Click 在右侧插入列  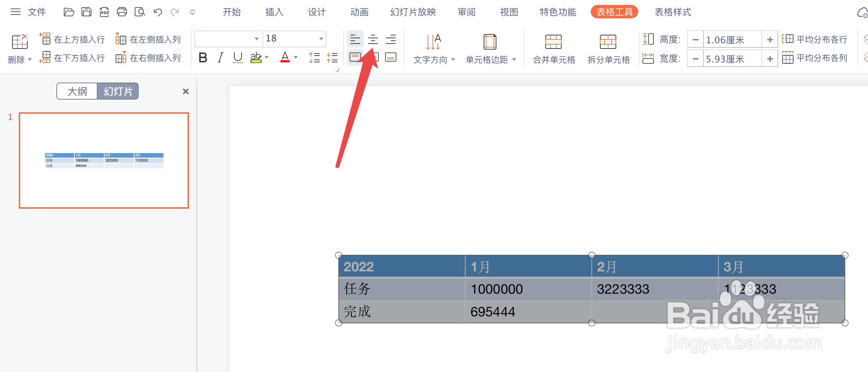[x=148, y=57]
